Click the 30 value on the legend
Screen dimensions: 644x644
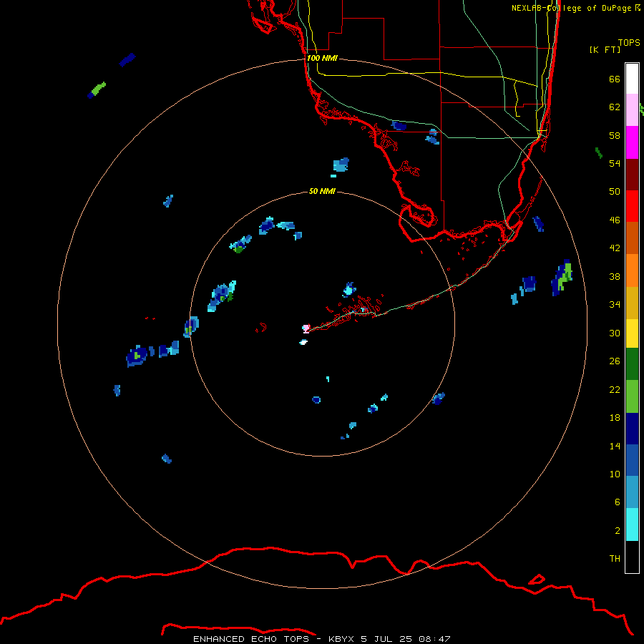pos(615,333)
